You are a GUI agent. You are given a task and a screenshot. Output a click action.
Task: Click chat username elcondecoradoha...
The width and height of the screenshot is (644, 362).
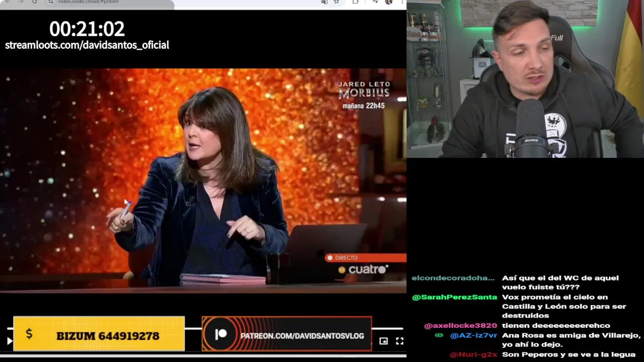click(x=453, y=278)
